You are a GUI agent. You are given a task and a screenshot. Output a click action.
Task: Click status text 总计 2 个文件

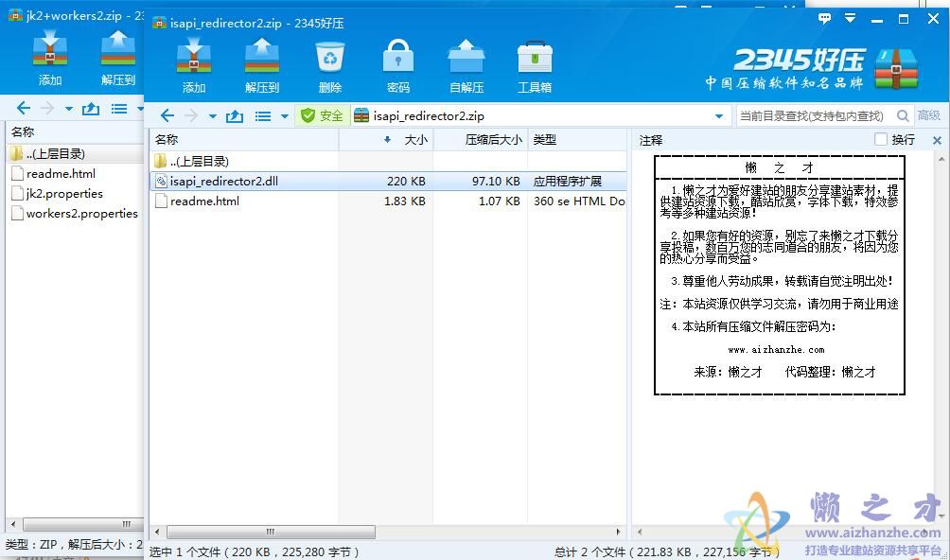(666, 552)
